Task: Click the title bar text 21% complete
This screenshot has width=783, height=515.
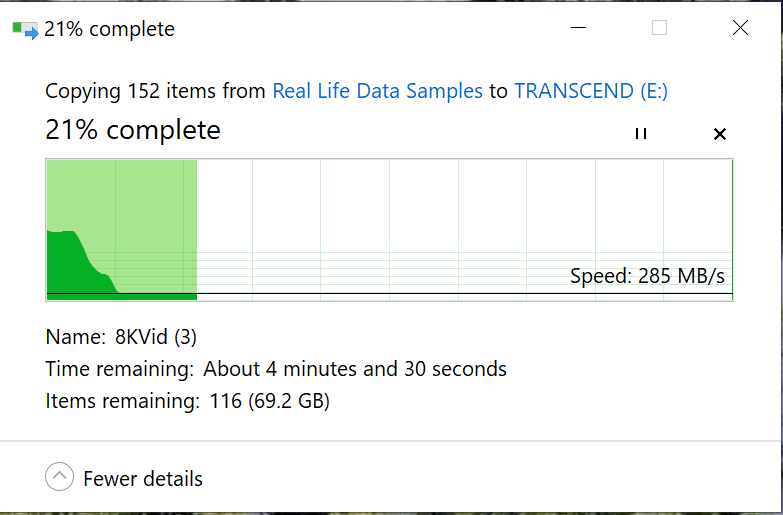Action: pyautogui.click(x=109, y=30)
